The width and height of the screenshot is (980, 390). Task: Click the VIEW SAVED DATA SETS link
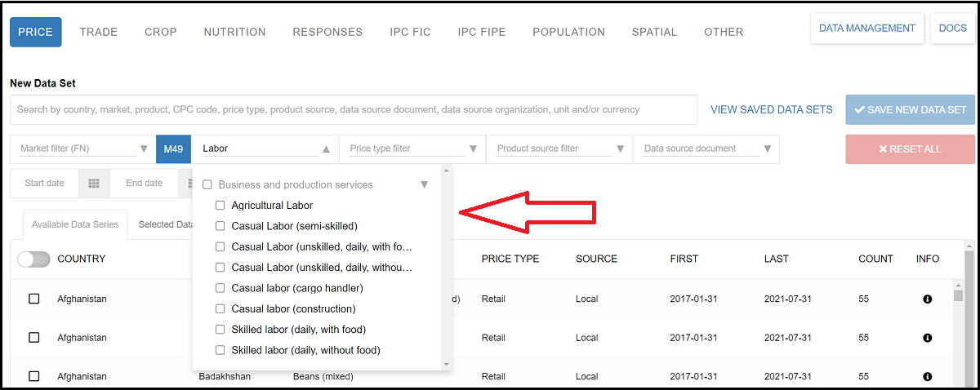coord(771,110)
